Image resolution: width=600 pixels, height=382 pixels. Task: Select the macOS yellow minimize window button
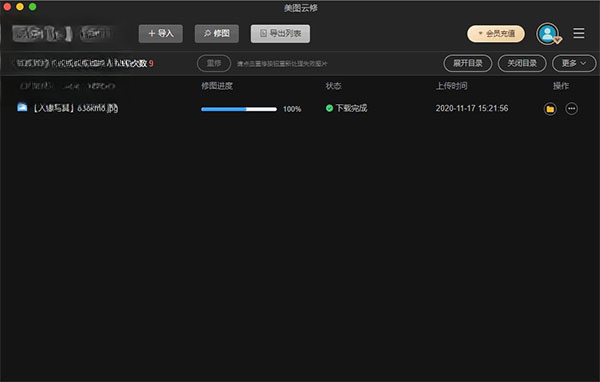click(20, 7)
